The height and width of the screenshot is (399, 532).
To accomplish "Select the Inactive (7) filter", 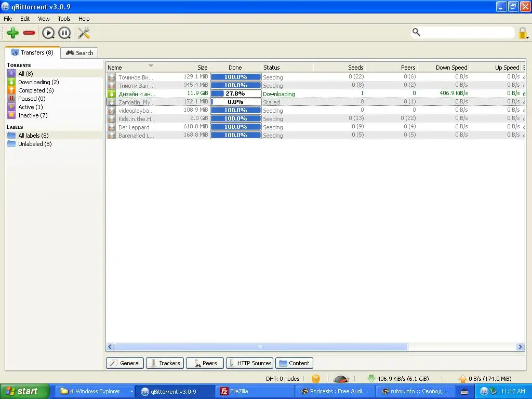I will click(33, 115).
